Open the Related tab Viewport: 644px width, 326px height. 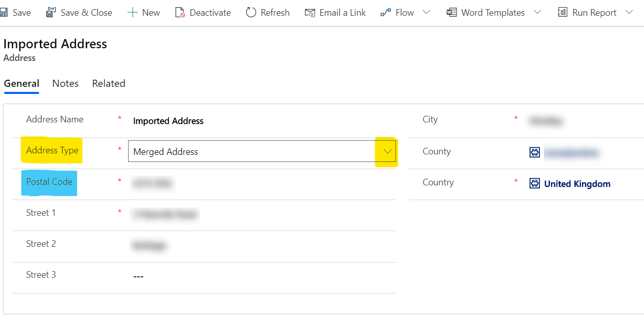pos(108,83)
